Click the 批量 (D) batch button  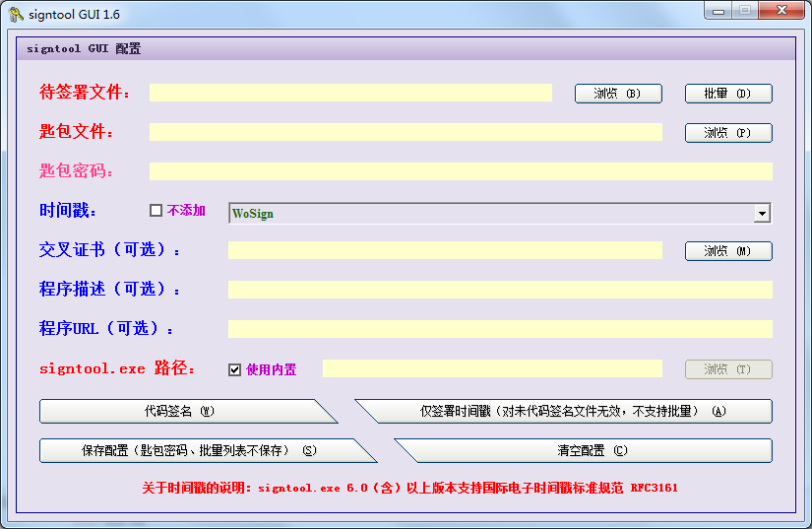[x=728, y=94]
